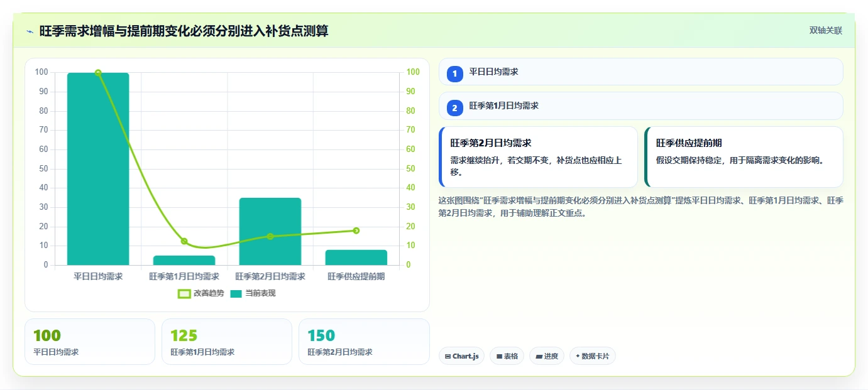Click the icon inside the 数据卡片 tag
The height and width of the screenshot is (390, 868).
pos(578,356)
